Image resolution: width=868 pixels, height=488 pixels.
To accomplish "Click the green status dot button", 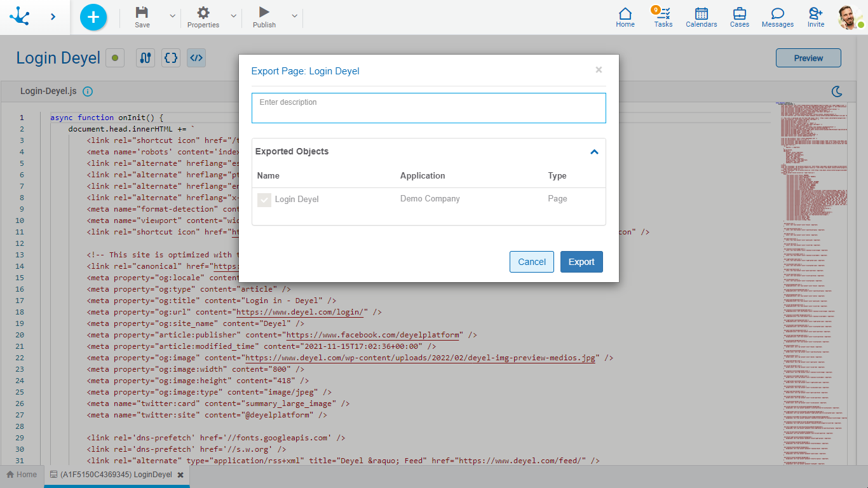I will 115,58.
